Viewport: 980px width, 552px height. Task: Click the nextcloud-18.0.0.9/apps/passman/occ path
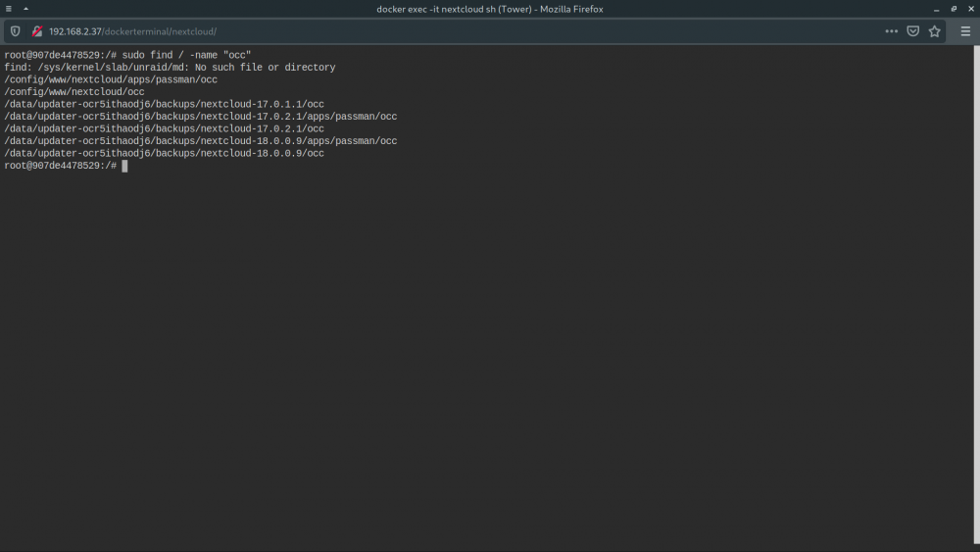click(201, 141)
